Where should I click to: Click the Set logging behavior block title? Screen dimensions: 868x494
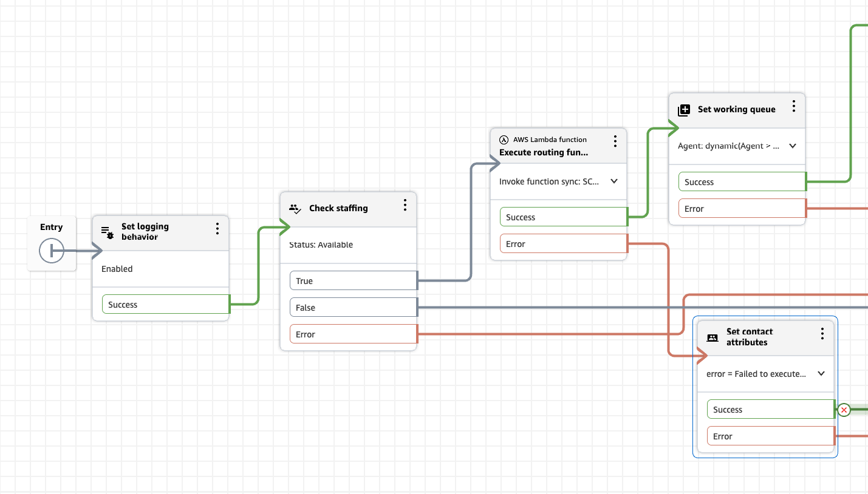[145, 232]
